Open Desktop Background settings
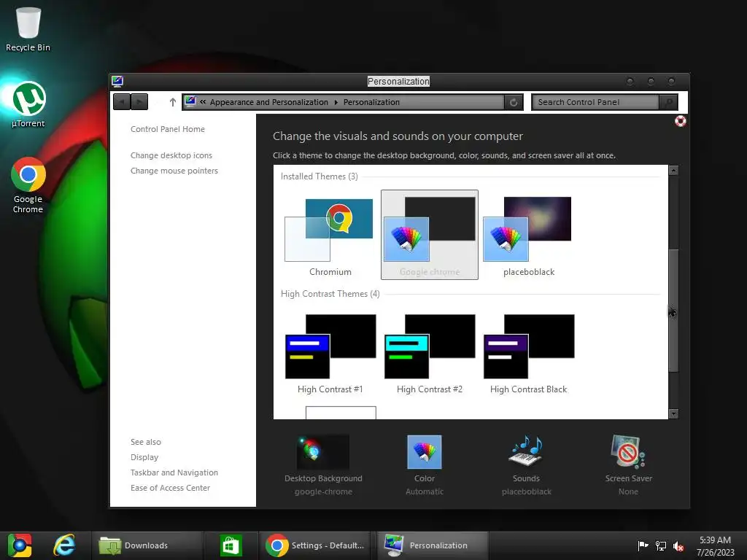This screenshot has width=747, height=560. tap(323, 464)
